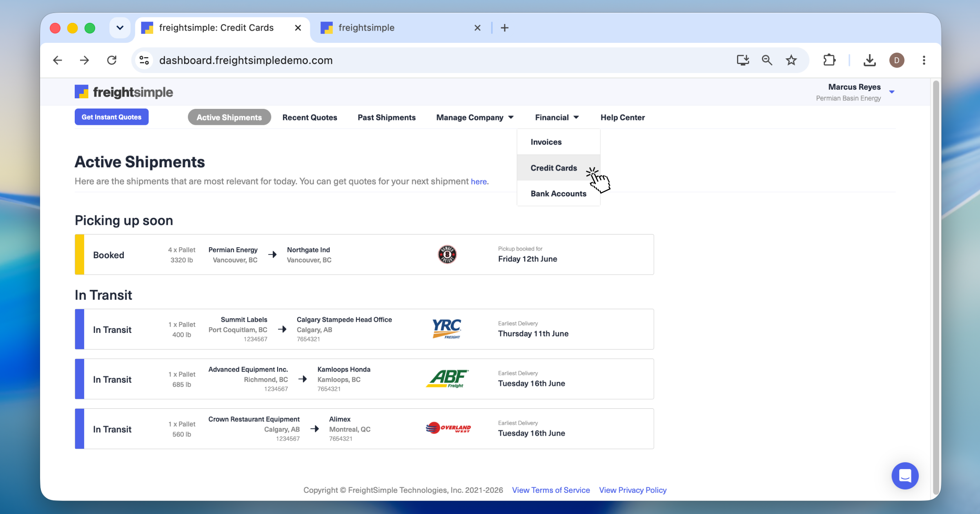This screenshot has width=980, height=514.
Task: Click the page vertical scrollbar
Action: pyautogui.click(x=936, y=287)
